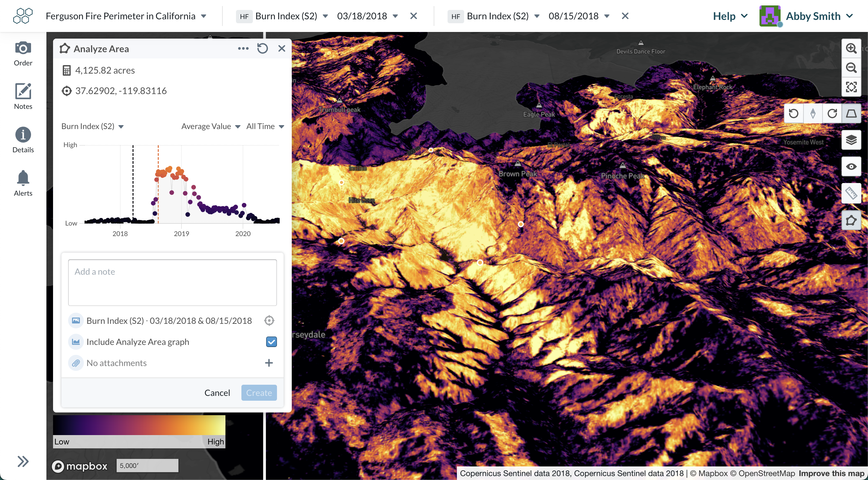Expand the All Time range dropdown

click(265, 126)
